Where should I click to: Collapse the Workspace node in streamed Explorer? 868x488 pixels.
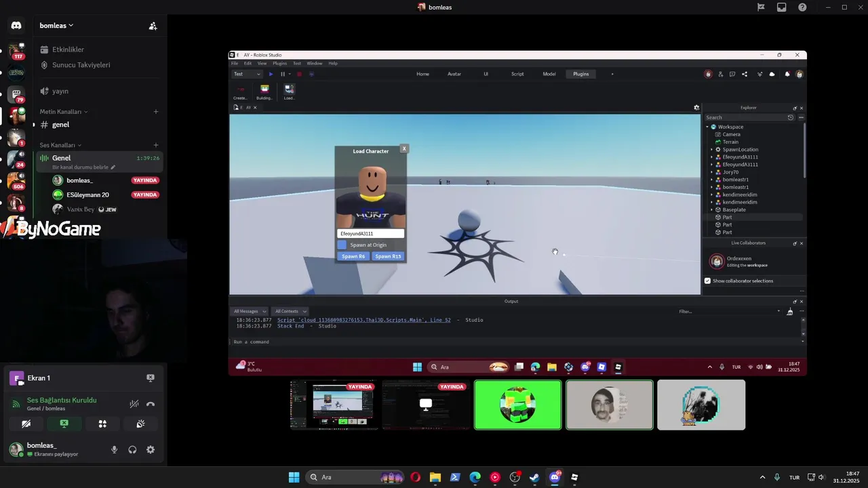pos(707,127)
